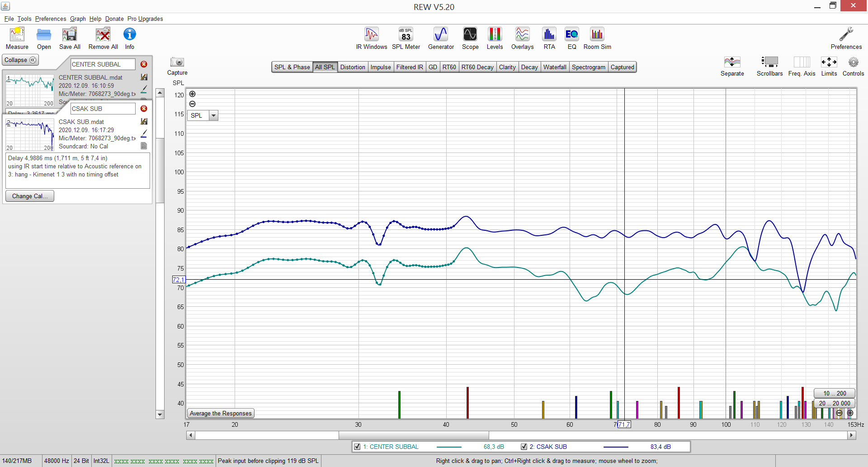Image resolution: width=868 pixels, height=467 pixels.
Task: Remove CENTER SUBBAL measurement red X
Action: coord(144,64)
